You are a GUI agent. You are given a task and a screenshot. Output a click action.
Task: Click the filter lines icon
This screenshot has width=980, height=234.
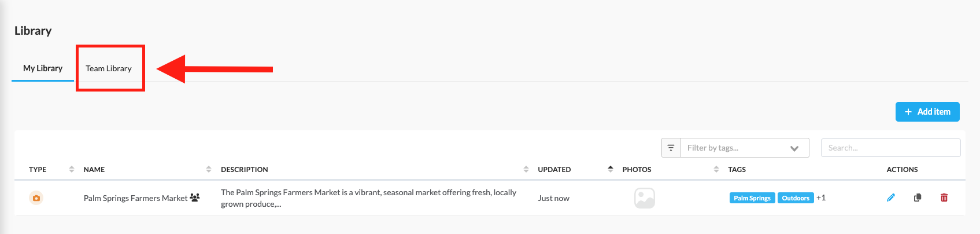(671, 148)
